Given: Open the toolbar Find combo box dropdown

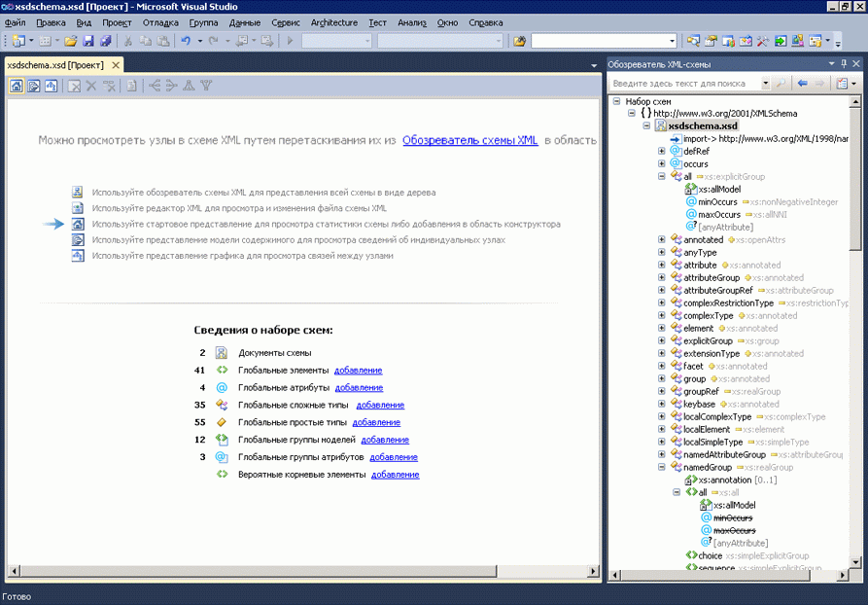Looking at the screenshot, I should pyautogui.click(x=672, y=41).
